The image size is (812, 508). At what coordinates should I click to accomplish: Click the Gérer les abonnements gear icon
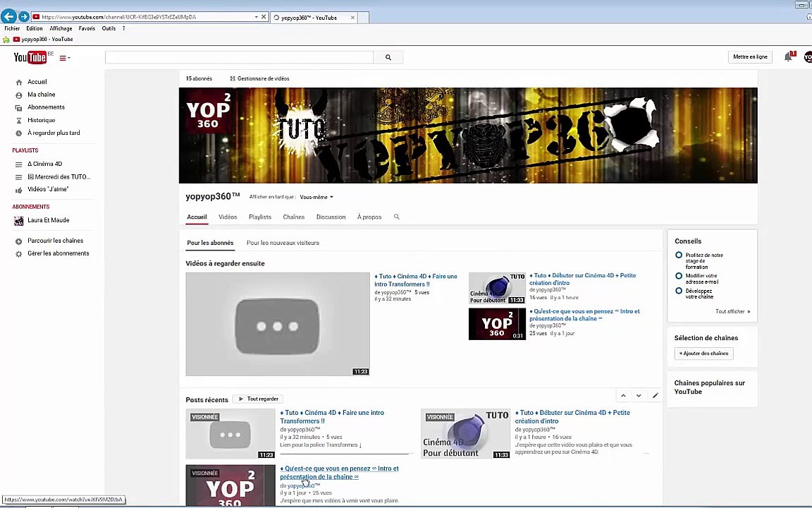click(18, 254)
